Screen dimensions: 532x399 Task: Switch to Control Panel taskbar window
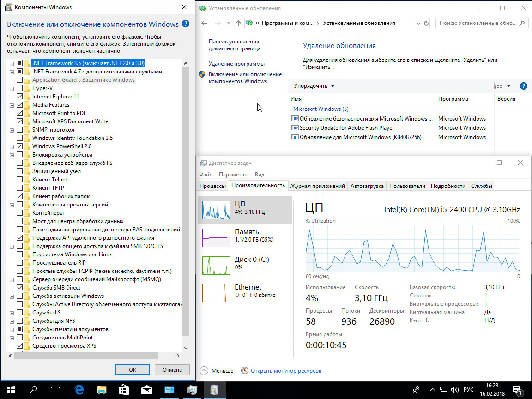pos(169,390)
